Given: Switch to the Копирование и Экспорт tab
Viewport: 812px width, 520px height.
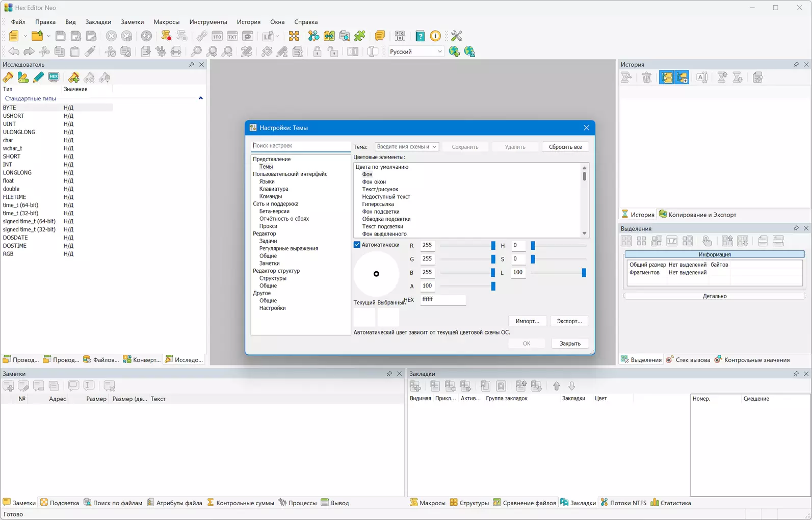Looking at the screenshot, I should click(697, 215).
